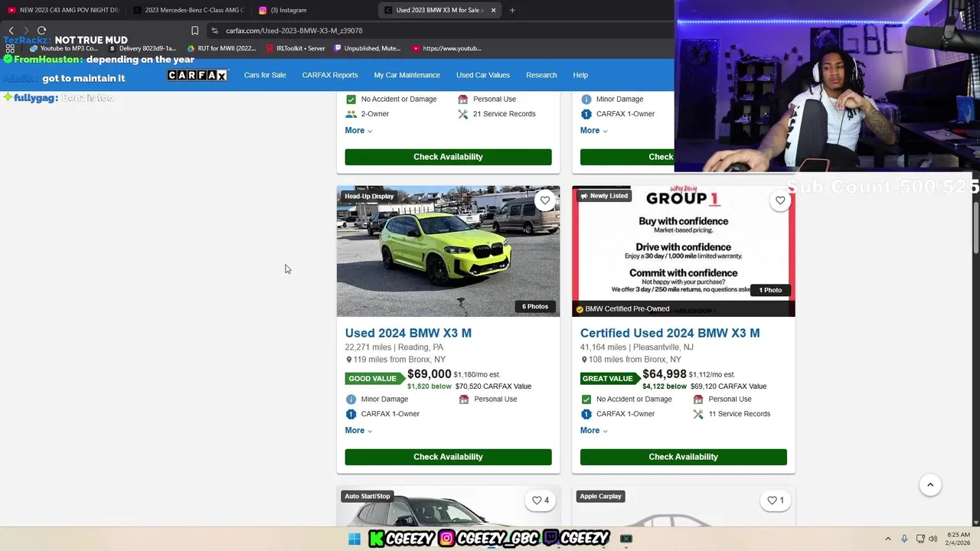Open the IRLToolkit Server bookmark
Image resolution: width=980 pixels, height=551 pixels.
[296, 48]
